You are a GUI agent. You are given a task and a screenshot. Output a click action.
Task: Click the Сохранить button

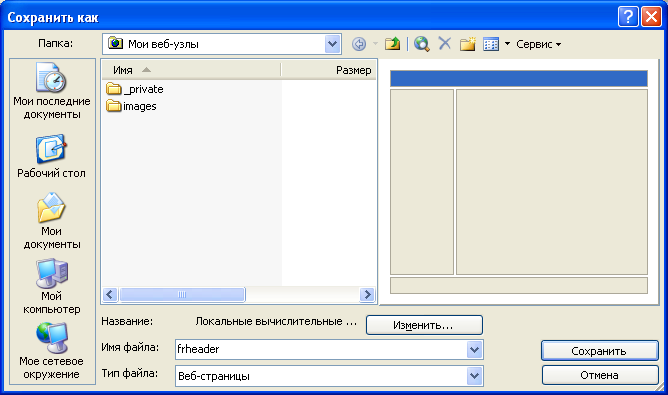coord(600,351)
